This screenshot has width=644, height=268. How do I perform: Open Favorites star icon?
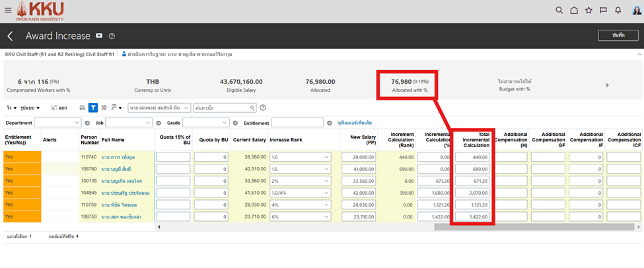point(589,11)
